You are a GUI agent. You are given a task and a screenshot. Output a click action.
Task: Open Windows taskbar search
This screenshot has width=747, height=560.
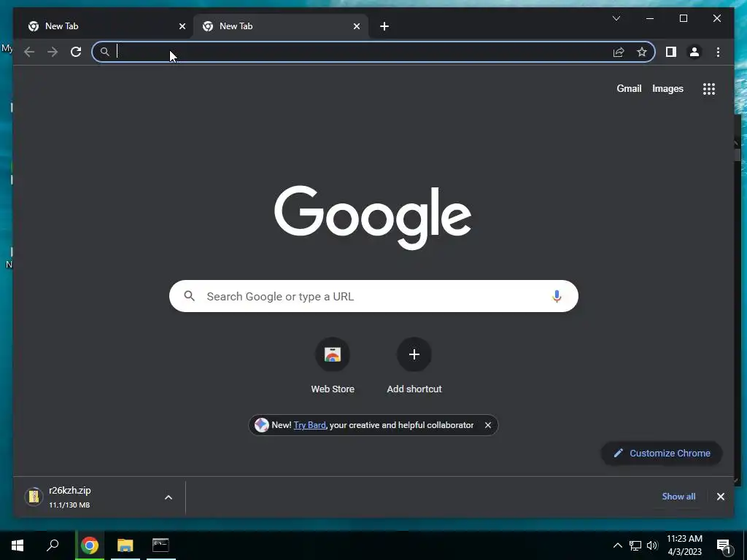point(53,545)
